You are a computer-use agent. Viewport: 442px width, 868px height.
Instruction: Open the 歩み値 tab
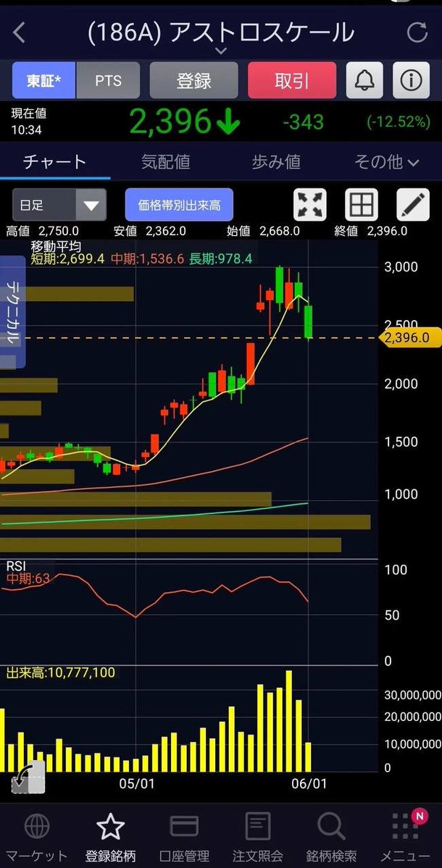276,161
